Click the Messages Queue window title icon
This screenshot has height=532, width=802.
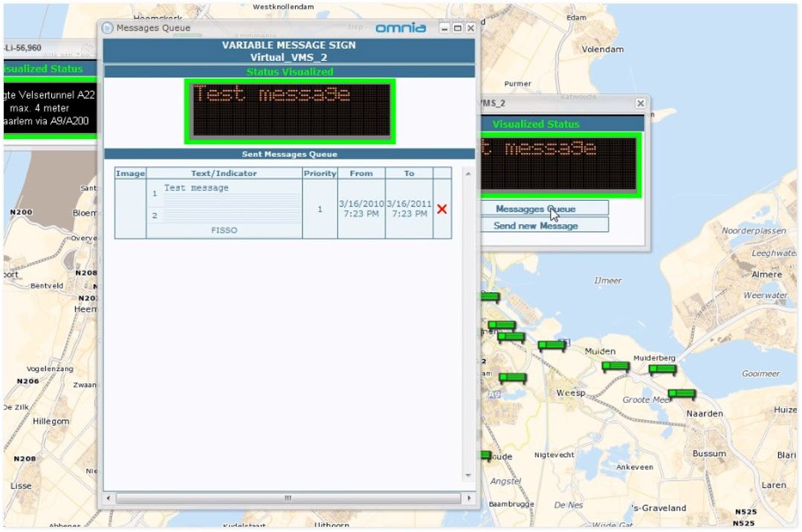pyautogui.click(x=107, y=28)
